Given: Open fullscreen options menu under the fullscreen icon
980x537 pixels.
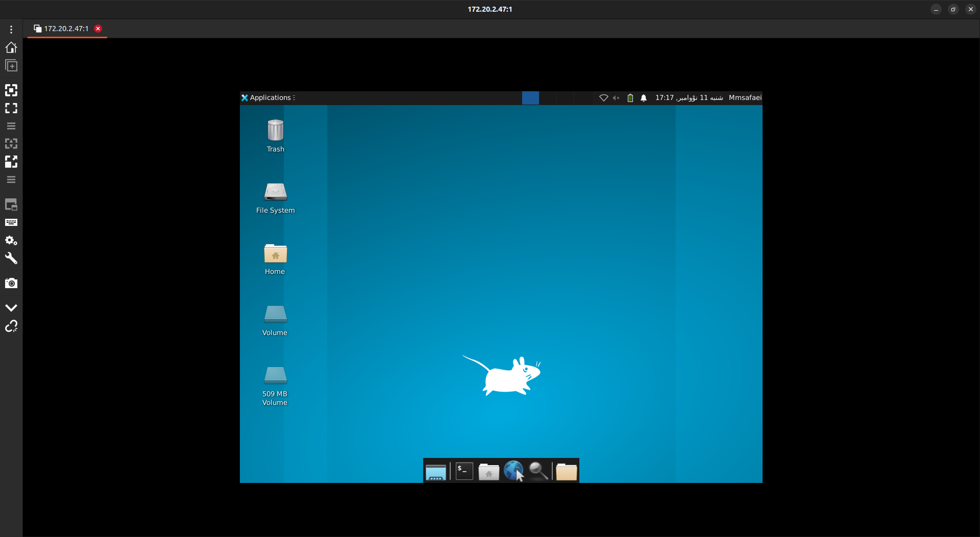Looking at the screenshot, I should pyautogui.click(x=11, y=126).
